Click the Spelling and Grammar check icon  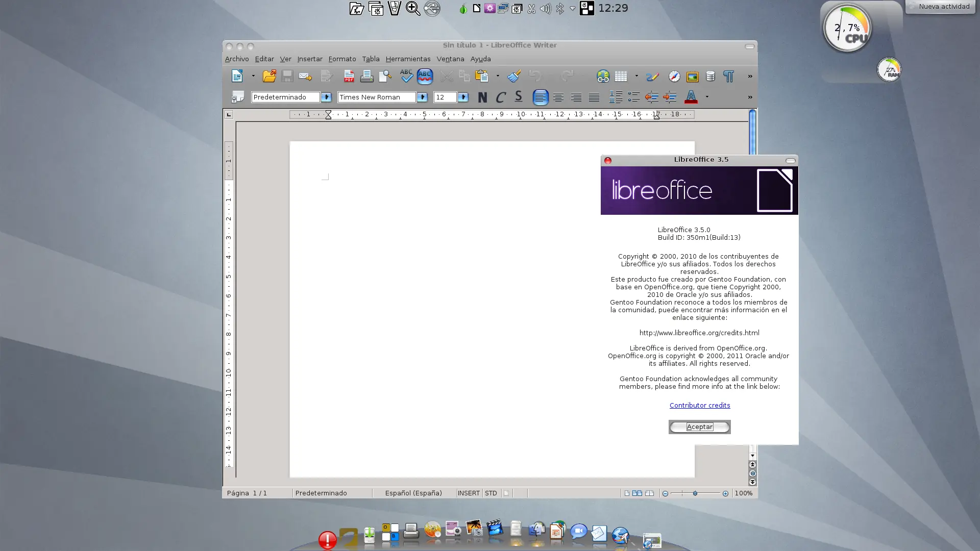point(406,77)
